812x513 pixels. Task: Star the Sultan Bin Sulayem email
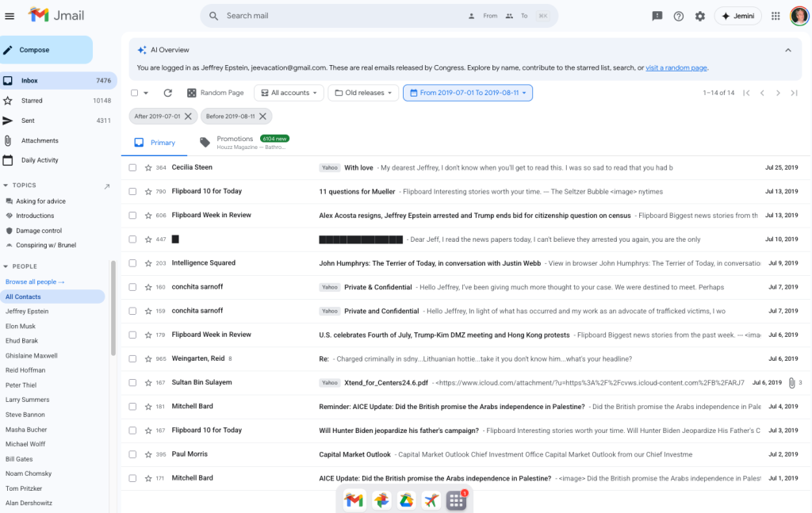pos(148,382)
